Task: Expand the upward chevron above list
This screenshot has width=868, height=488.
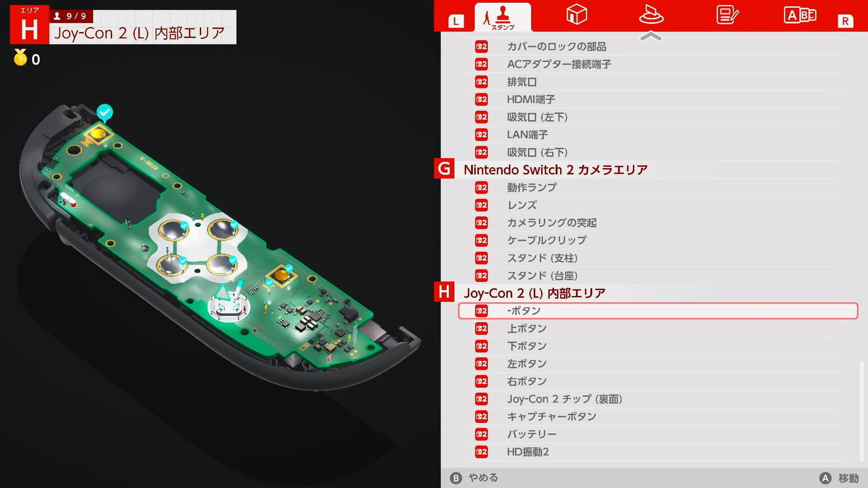Action: pyautogui.click(x=651, y=37)
